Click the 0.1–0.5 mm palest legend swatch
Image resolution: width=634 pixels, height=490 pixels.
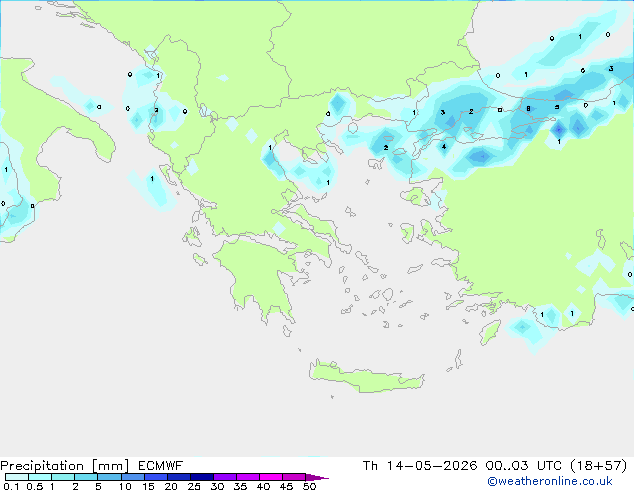[17, 477]
